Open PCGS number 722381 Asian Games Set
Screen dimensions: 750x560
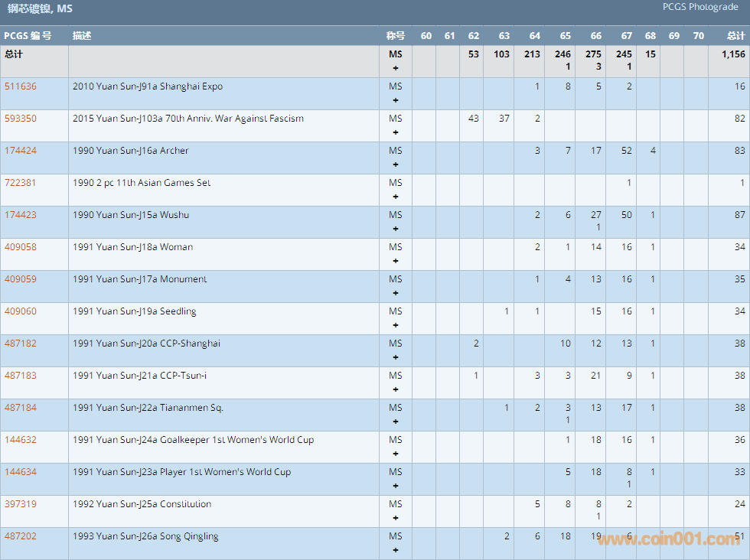coord(21,183)
